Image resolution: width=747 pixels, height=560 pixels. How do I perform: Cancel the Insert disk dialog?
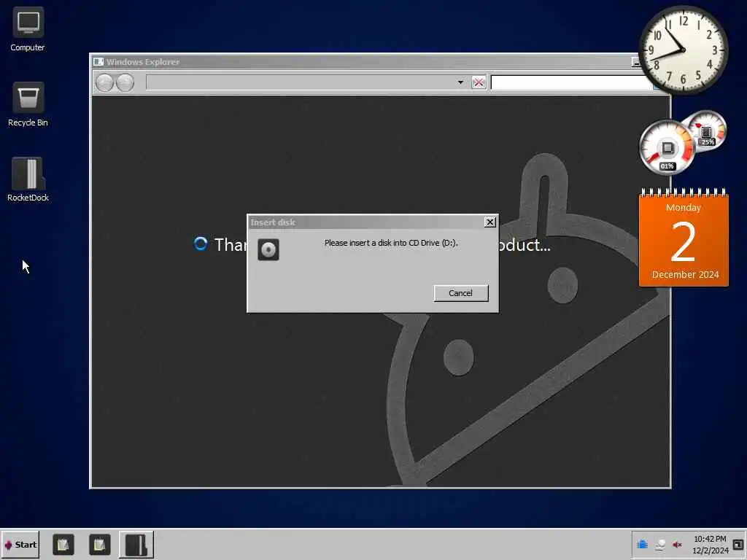[461, 293]
